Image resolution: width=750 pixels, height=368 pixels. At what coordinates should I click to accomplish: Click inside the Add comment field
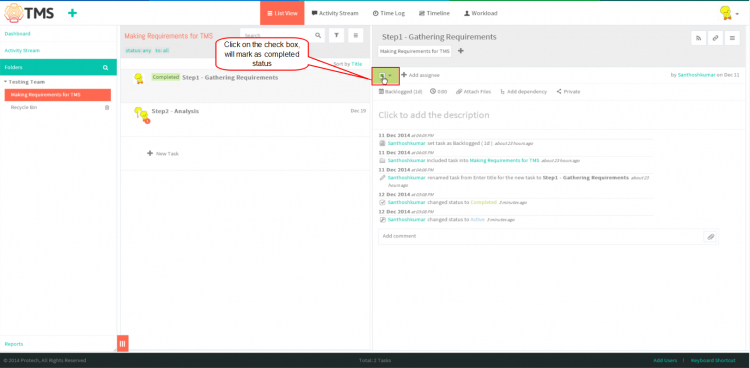point(540,236)
